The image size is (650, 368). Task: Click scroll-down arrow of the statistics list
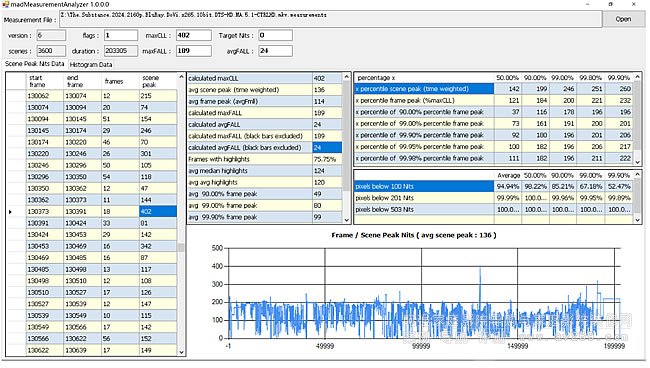(x=347, y=220)
